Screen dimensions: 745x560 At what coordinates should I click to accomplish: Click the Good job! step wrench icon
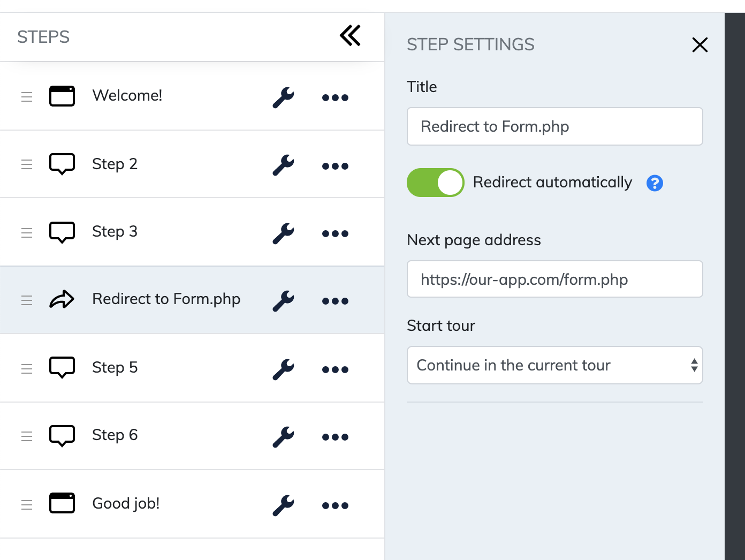pyautogui.click(x=283, y=505)
